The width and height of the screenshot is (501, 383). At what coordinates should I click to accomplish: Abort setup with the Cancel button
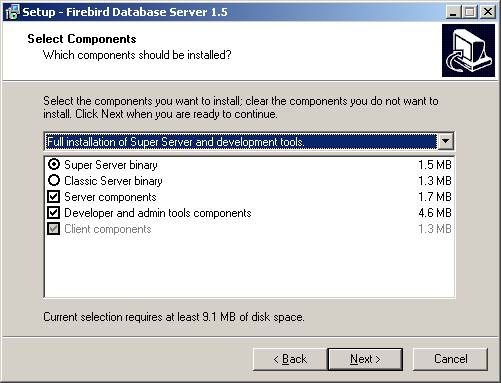pyautogui.click(x=450, y=359)
